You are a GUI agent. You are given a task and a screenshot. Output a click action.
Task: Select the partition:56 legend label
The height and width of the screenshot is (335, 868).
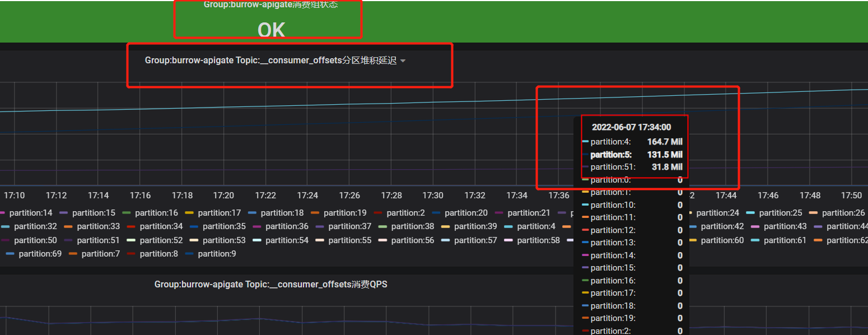click(x=412, y=240)
